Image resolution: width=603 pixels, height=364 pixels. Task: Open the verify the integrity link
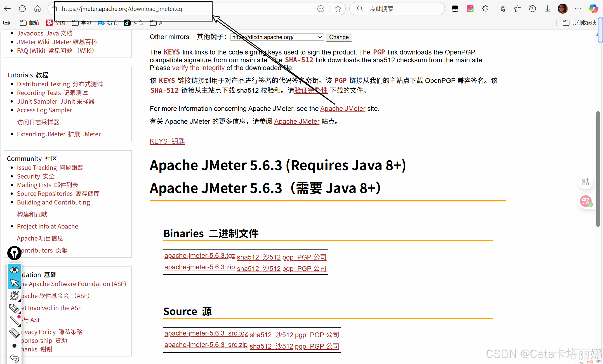click(x=198, y=68)
